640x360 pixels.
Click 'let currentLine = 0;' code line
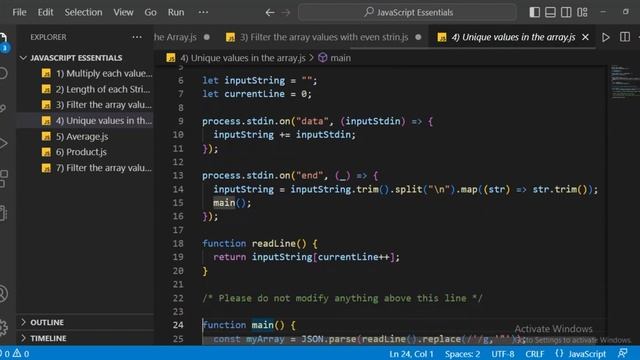(x=257, y=94)
